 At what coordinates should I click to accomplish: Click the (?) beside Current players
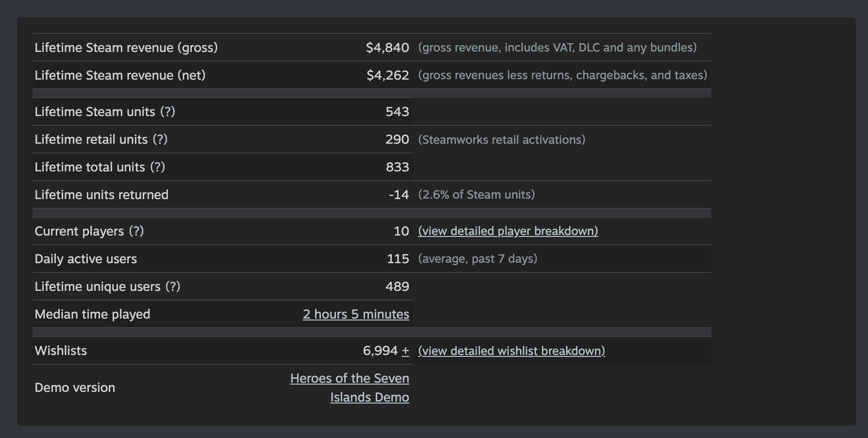[136, 231]
